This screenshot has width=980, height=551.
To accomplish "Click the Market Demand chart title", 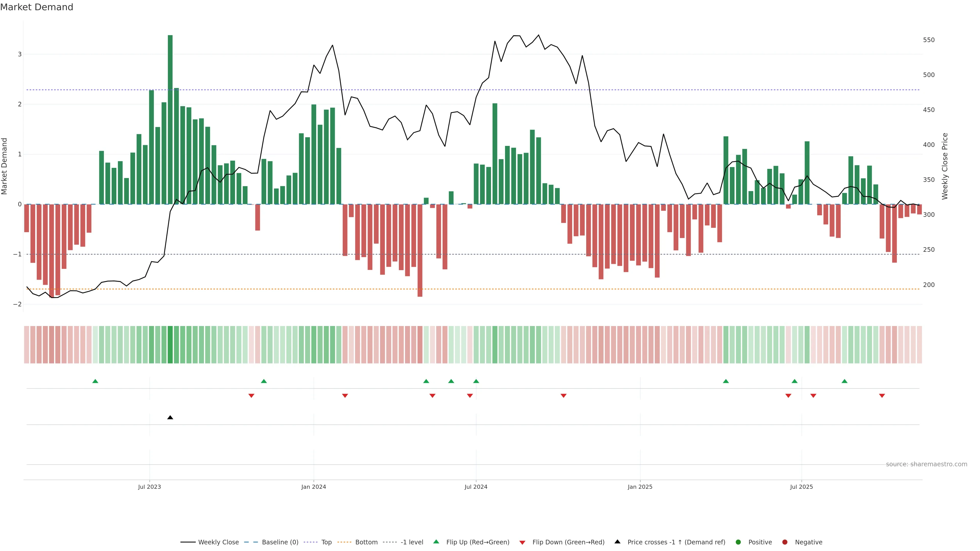I will tap(36, 7).
